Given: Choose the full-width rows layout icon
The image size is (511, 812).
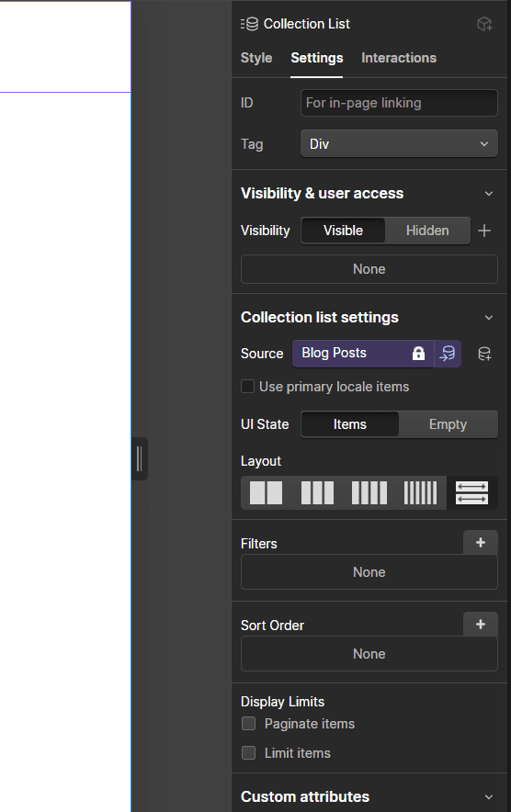Looking at the screenshot, I should point(471,492).
